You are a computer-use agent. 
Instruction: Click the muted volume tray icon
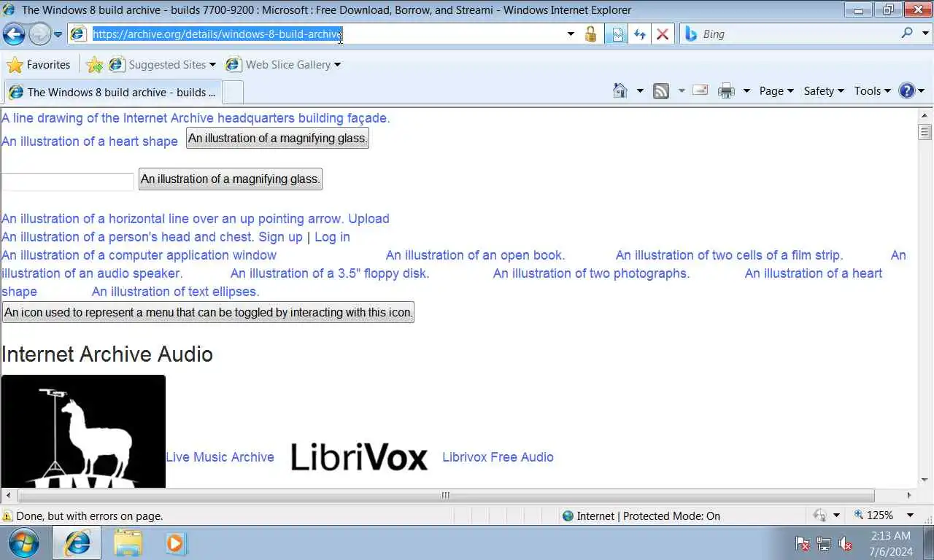click(x=846, y=544)
